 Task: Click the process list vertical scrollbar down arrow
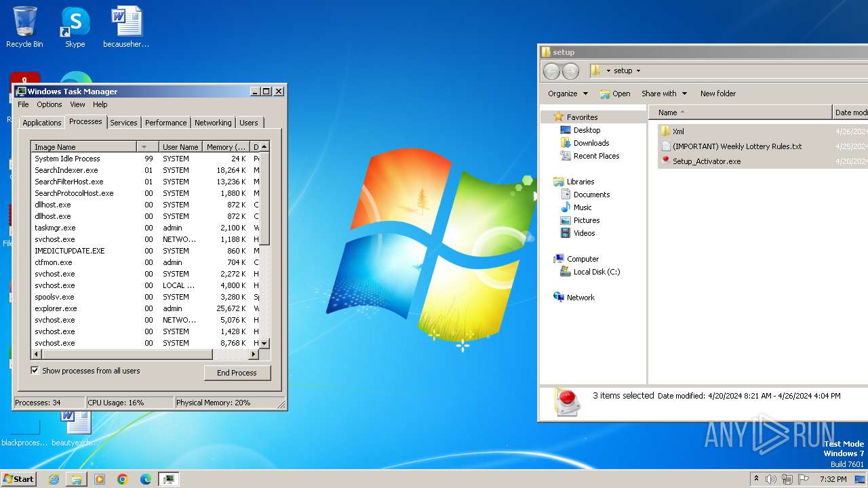coord(264,343)
